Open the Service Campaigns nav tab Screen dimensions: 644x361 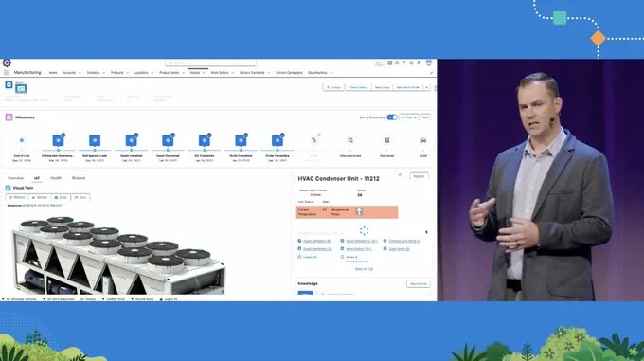tap(289, 73)
